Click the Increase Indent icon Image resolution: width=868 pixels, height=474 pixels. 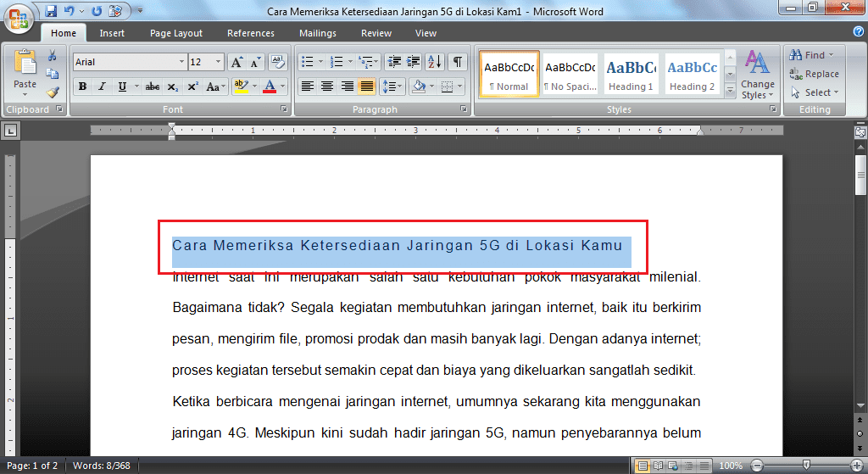point(414,62)
